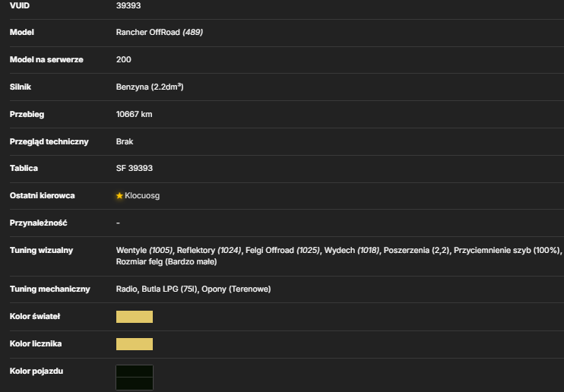Click the VUID row label
564x392 pixels.
point(20,6)
